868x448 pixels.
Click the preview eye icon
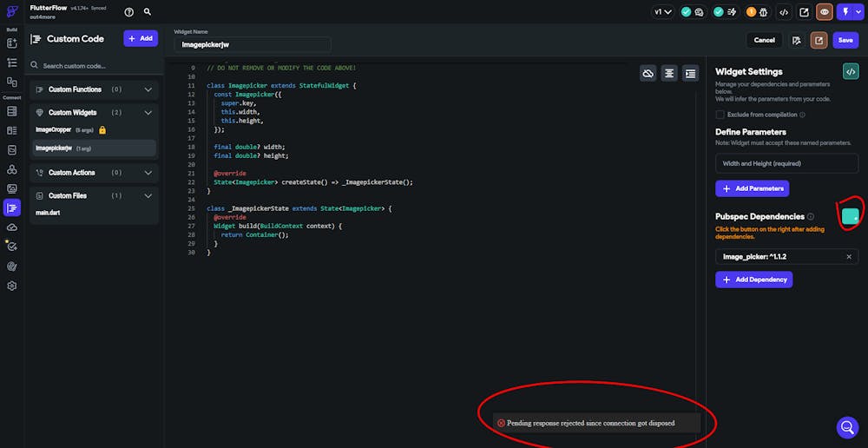pos(823,12)
